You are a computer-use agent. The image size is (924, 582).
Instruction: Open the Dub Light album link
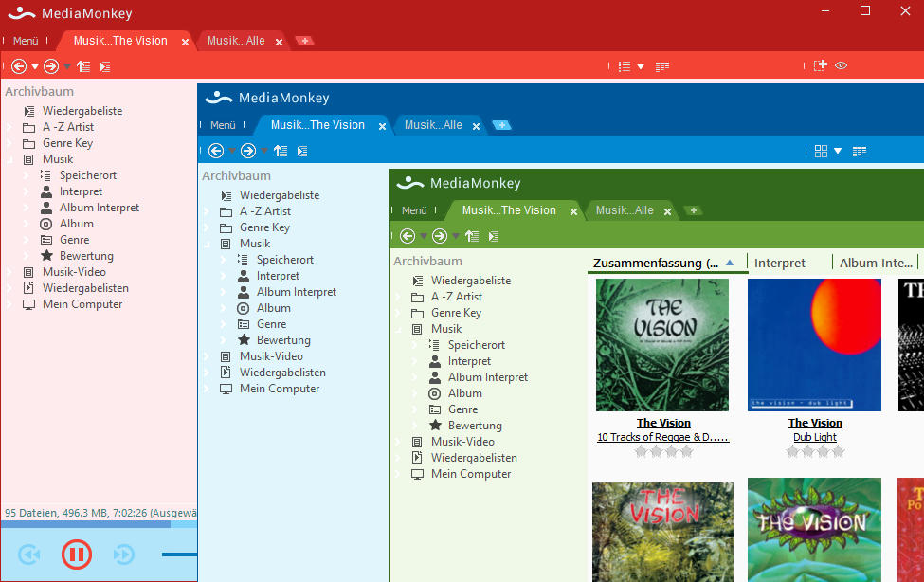tap(815, 437)
